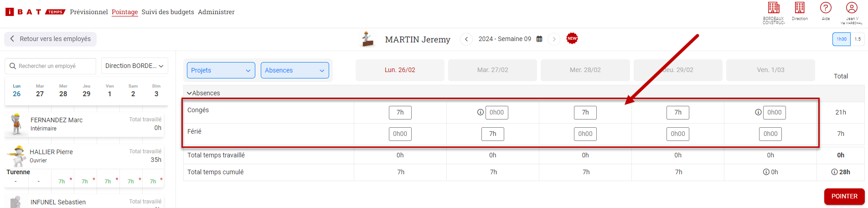Click the red NEW badge icon
Viewport: 868px width, 208px height.
click(572, 39)
